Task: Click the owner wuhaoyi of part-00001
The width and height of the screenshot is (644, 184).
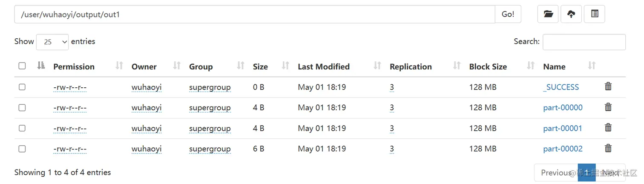Action: (147, 128)
